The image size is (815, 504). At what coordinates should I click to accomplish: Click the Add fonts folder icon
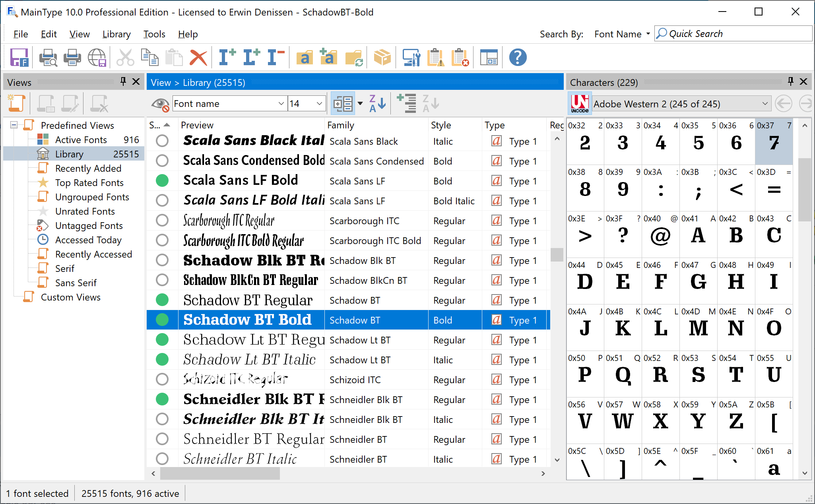click(x=328, y=58)
